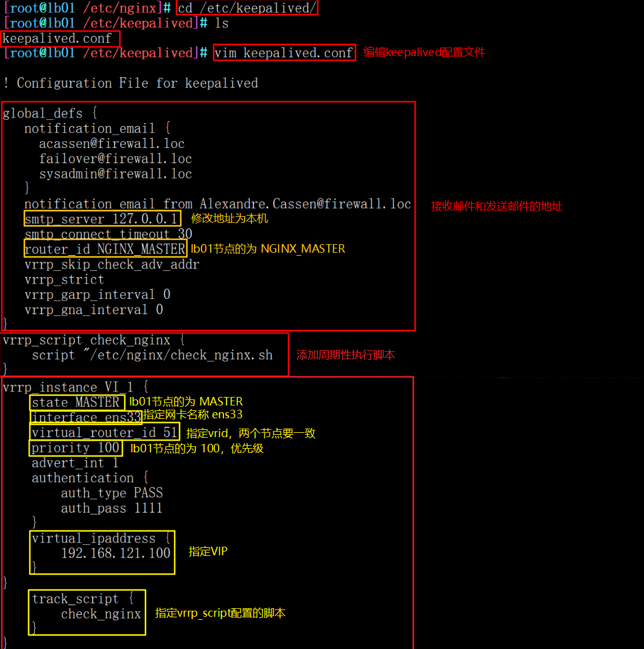
Task: Click the 'vim keepalived.conf' command
Action: pyautogui.click(x=284, y=53)
